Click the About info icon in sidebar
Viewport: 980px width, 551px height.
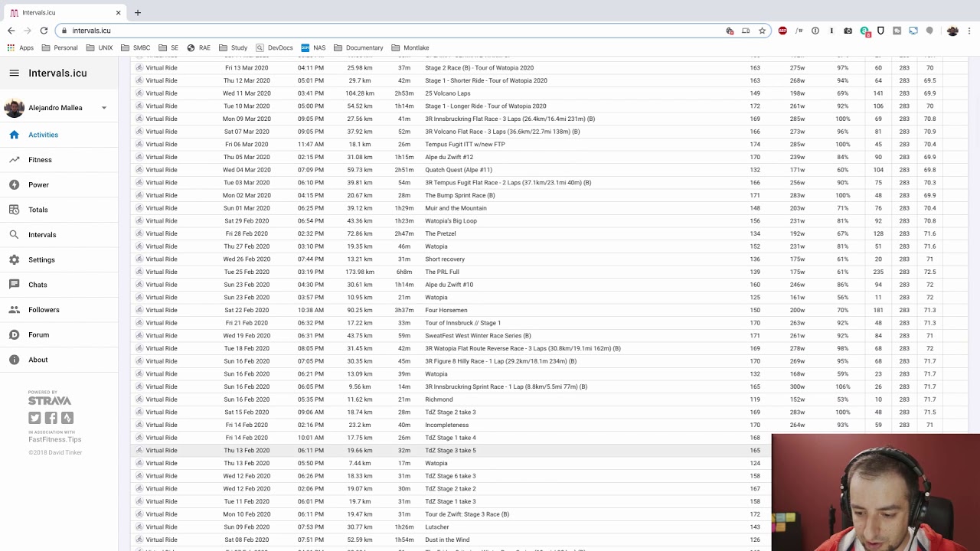pyautogui.click(x=14, y=360)
